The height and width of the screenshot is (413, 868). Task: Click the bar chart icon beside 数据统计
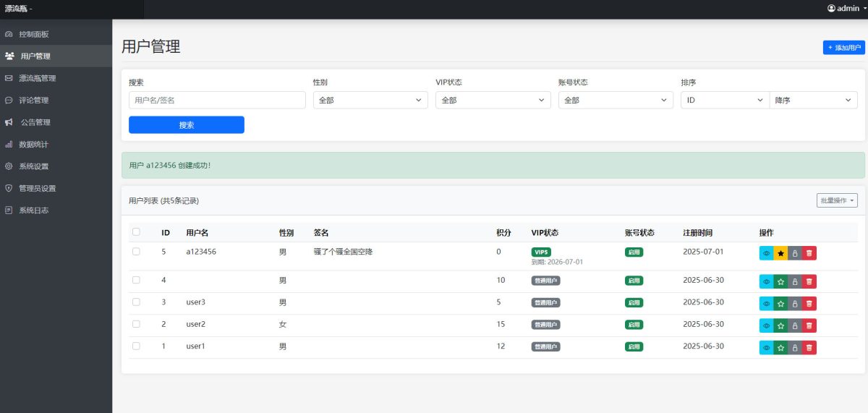tap(9, 145)
